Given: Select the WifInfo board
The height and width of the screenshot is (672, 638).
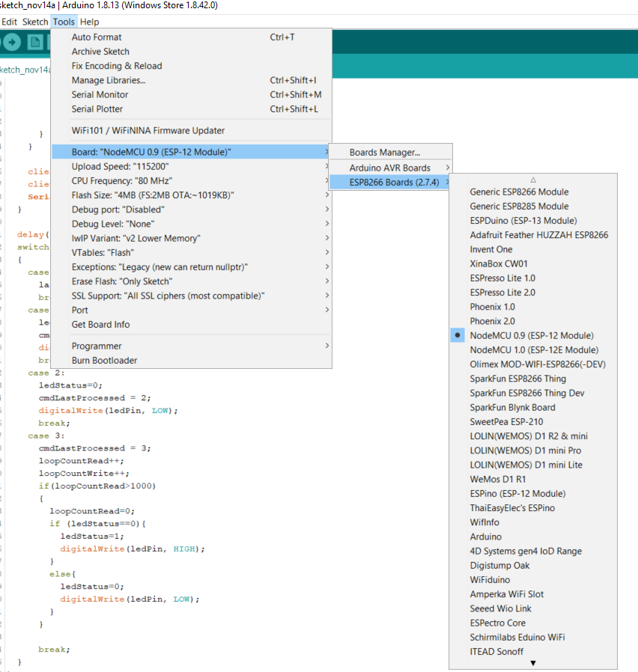Looking at the screenshot, I should (533, 522).
